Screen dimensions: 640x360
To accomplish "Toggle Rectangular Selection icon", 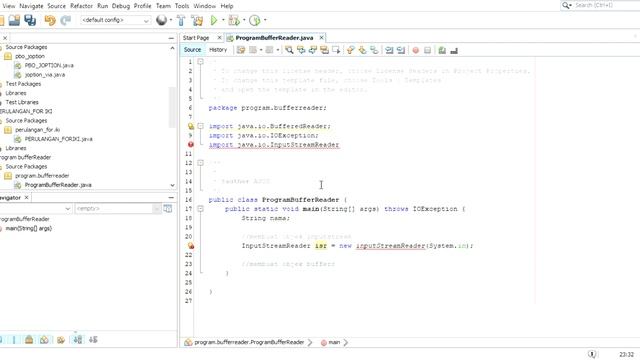I will point(336,50).
